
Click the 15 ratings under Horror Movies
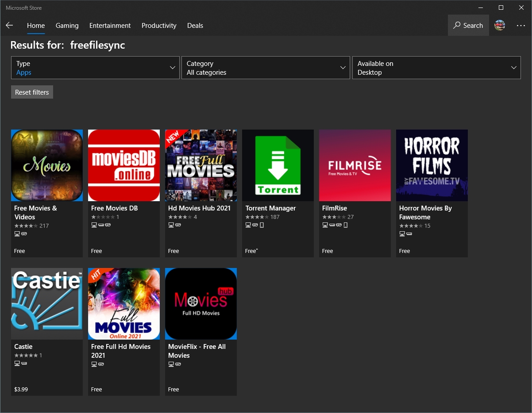428,226
